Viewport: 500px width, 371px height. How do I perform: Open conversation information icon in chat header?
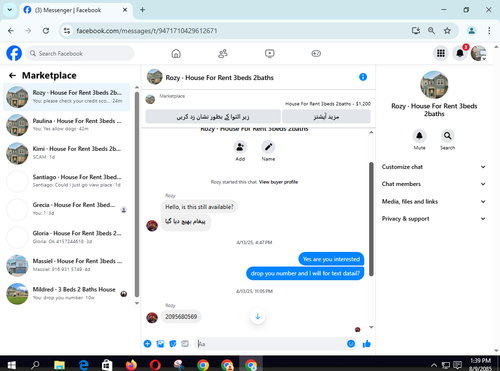point(363,77)
